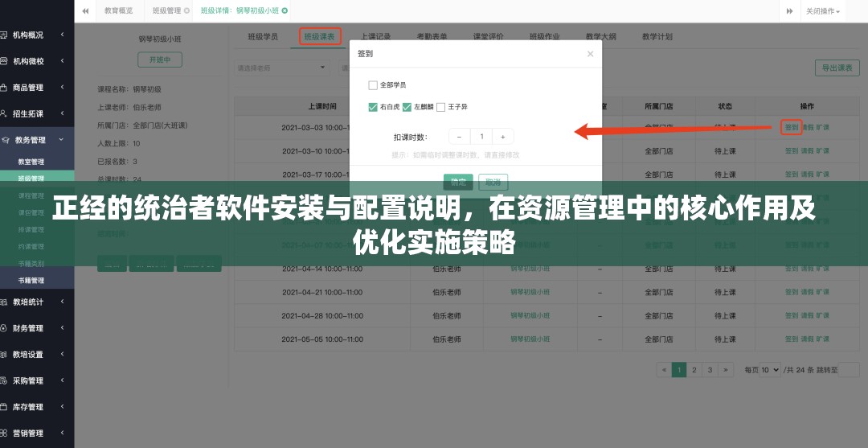
Task: Close the 班级详情 tab with its green x icon
Action: [285, 10]
